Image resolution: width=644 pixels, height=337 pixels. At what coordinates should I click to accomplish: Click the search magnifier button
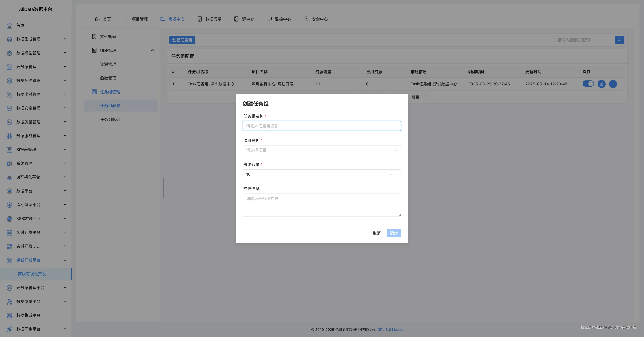[x=619, y=40]
